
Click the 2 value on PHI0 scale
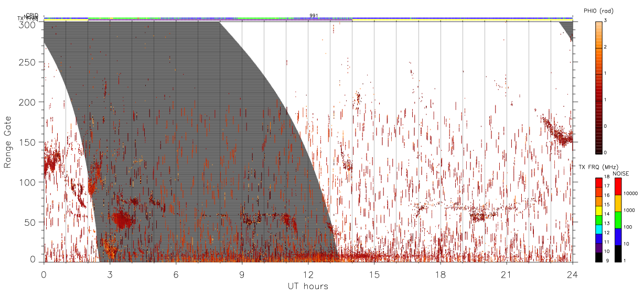605,47
